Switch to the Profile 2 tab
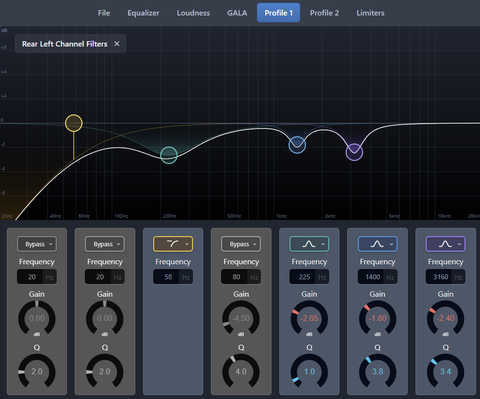 324,13
